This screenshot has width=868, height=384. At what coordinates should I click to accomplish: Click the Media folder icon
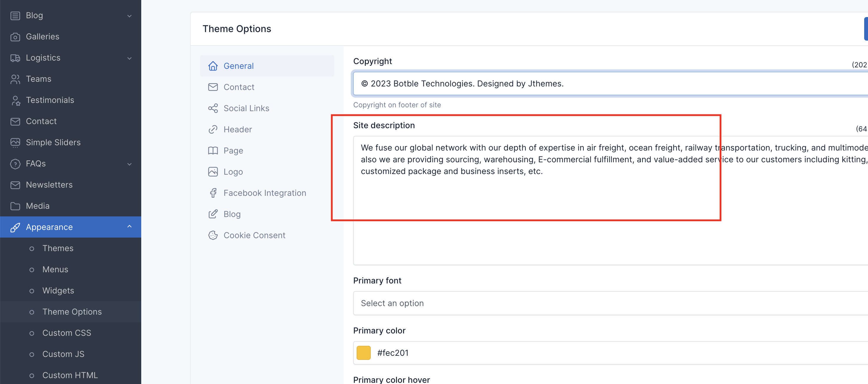[15, 206]
